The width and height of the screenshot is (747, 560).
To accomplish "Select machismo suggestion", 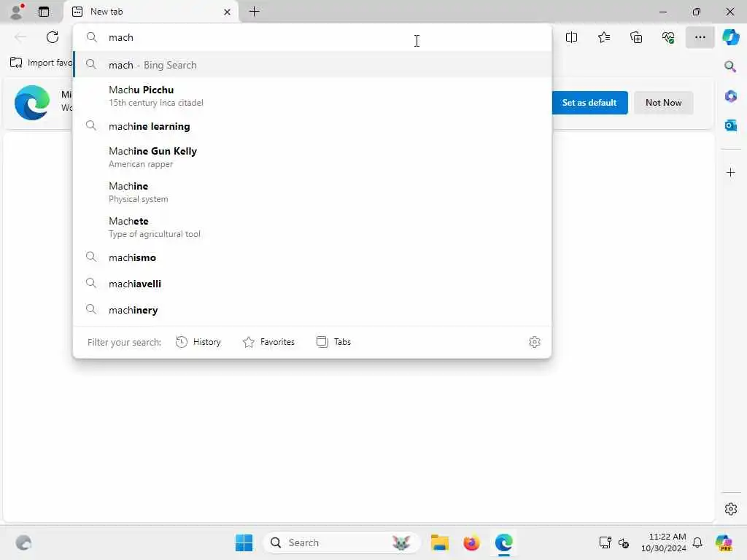I will [x=312, y=257].
